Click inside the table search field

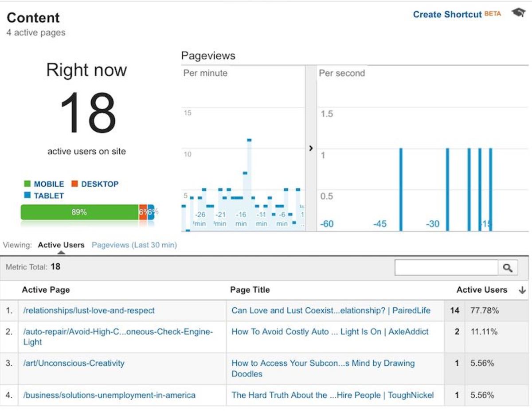[x=446, y=268]
